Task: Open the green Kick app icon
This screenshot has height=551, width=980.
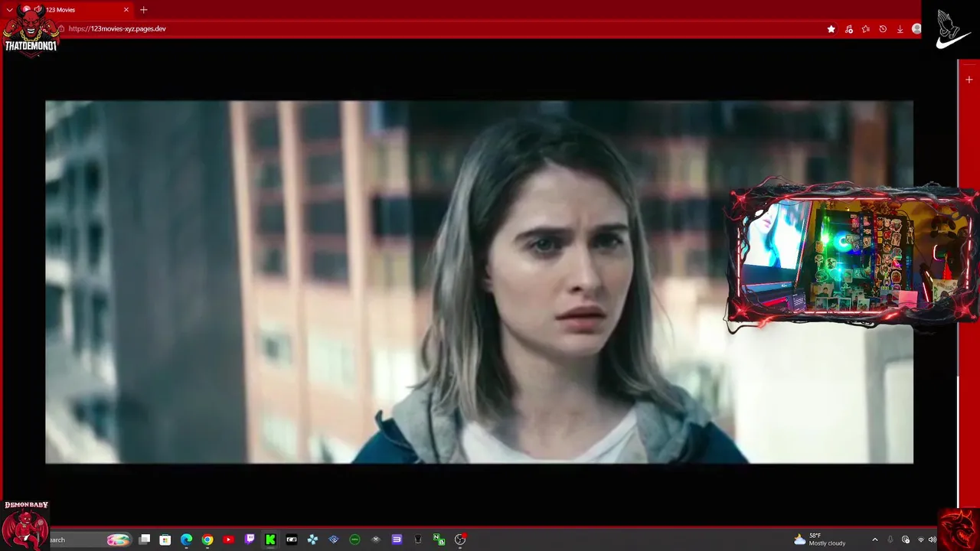Action: click(x=270, y=540)
